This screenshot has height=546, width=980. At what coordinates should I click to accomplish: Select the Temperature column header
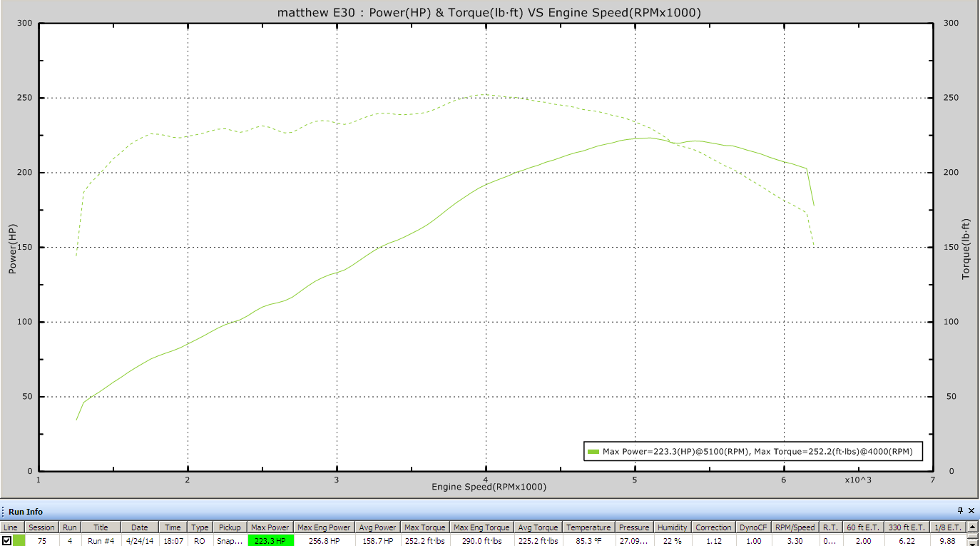(588, 527)
